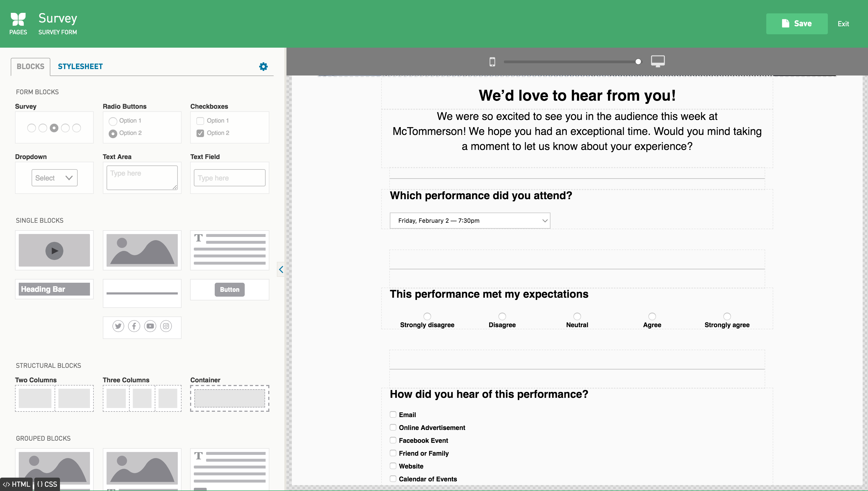The image size is (868, 491).
Task: Select the Divider line block
Action: pyautogui.click(x=142, y=293)
